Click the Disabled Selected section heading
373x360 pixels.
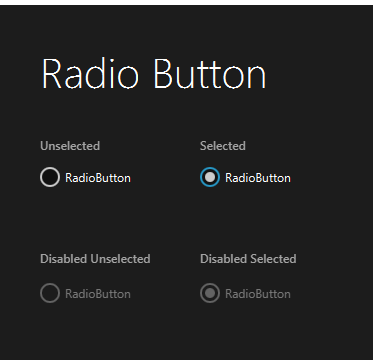coord(248,259)
